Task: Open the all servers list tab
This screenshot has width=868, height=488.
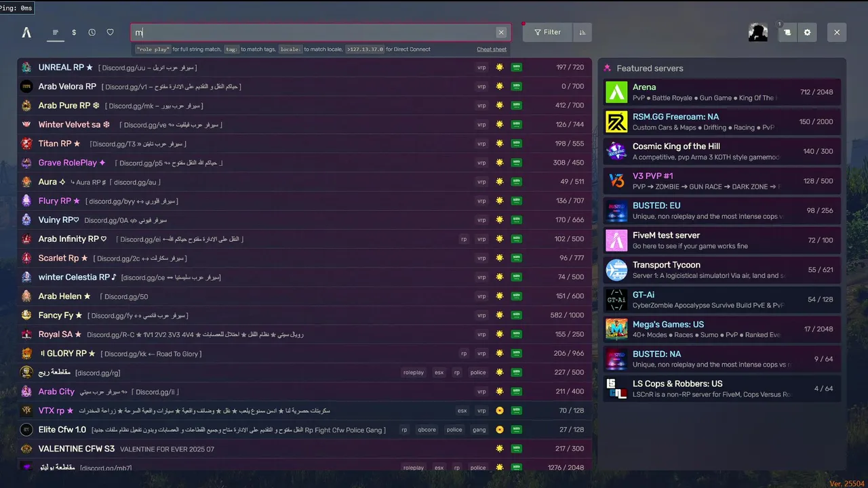Action: pyautogui.click(x=56, y=33)
